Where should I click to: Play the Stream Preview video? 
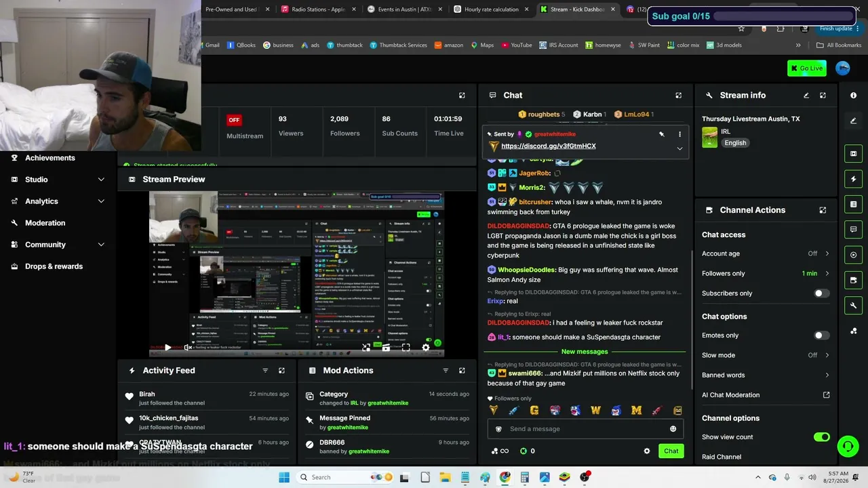click(x=168, y=348)
